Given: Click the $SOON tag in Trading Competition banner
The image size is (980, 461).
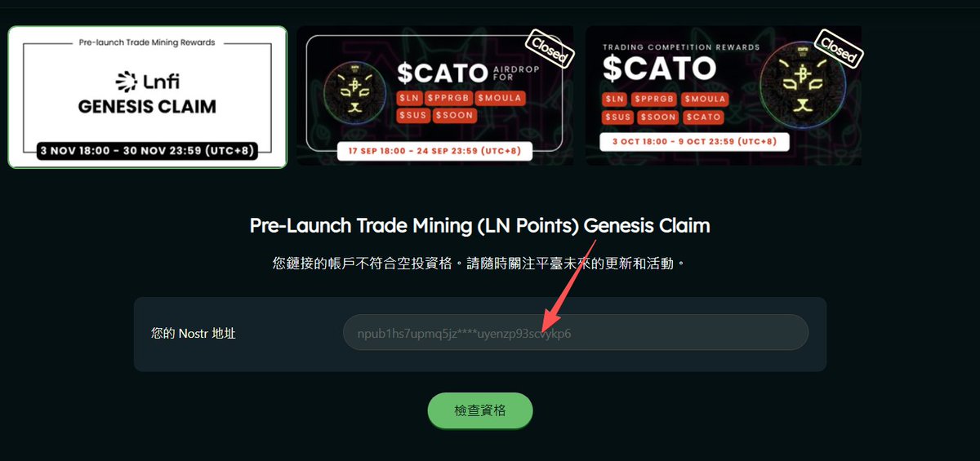Looking at the screenshot, I should coord(658,117).
